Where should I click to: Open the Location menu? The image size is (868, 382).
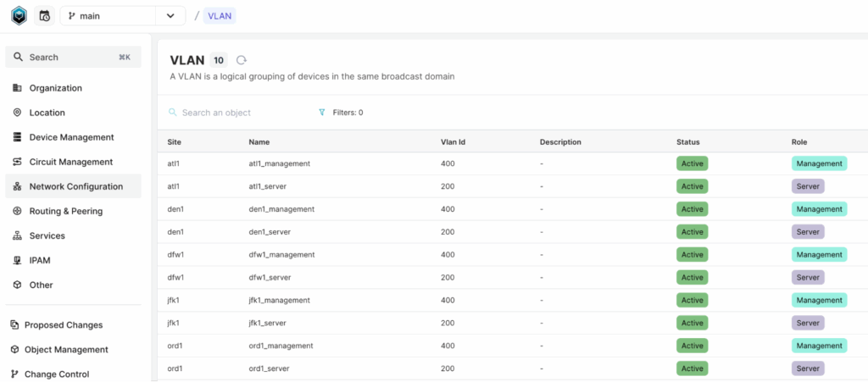73,112
